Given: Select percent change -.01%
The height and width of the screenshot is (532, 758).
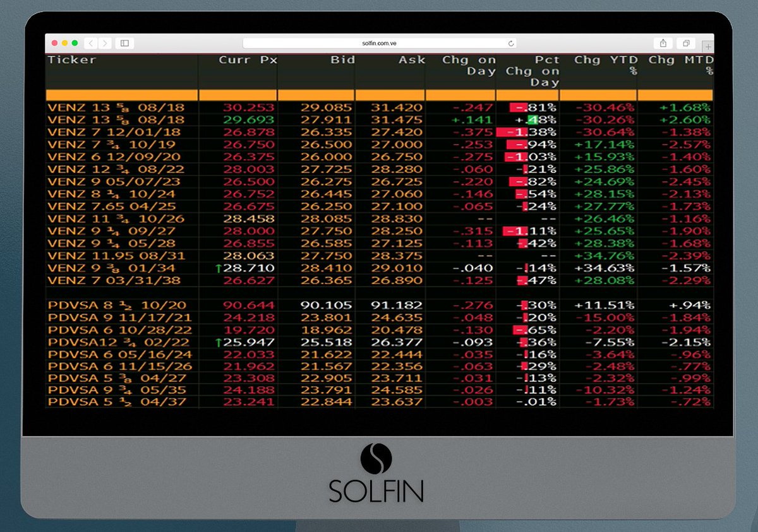Looking at the screenshot, I should 536,402.
